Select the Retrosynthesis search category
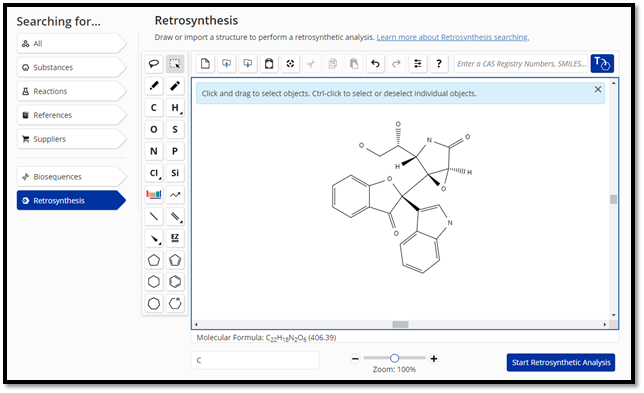Screen dimensions: 644x393 coord(71,200)
